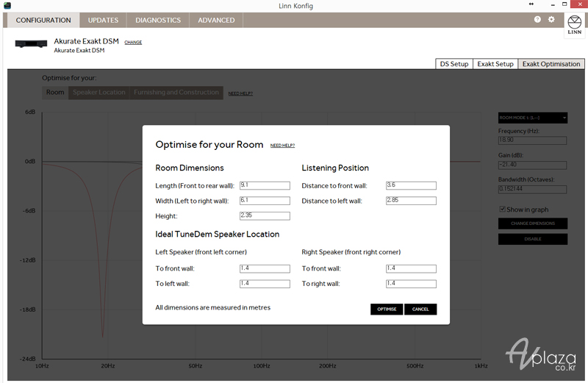Select the Exakt Optimisation tab
Image resolution: width=588 pixels, height=383 pixels.
click(x=551, y=64)
